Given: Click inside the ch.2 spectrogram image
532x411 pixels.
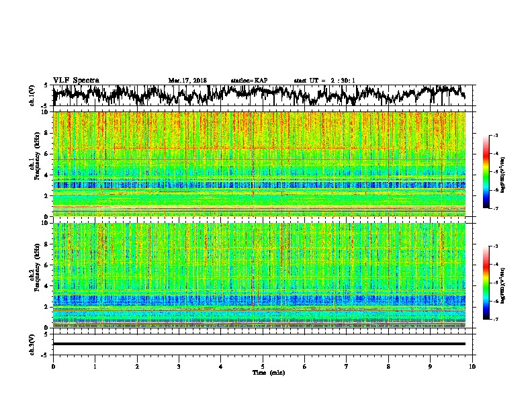Looking at the screenshot, I should coord(259,275).
